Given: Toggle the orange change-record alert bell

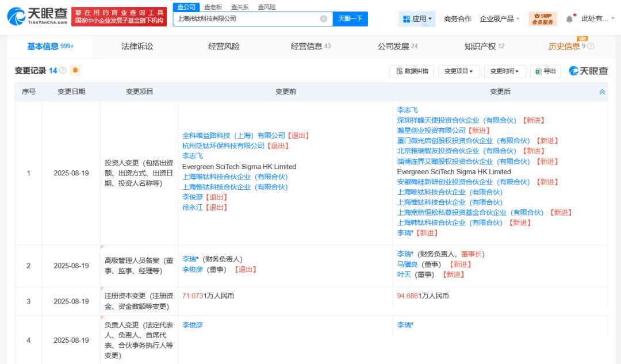Looking at the screenshot, I should point(75,71).
